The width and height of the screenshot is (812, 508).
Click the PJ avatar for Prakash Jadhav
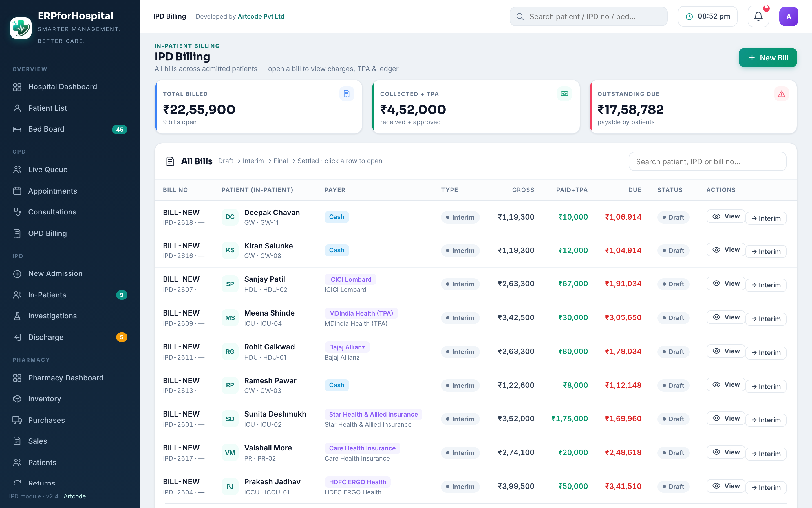pyautogui.click(x=230, y=486)
